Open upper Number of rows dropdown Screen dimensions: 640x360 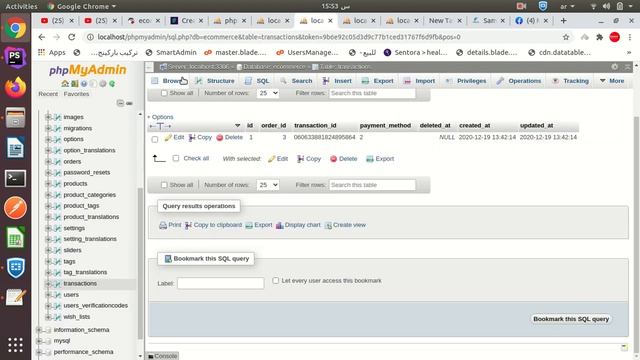pos(268,93)
